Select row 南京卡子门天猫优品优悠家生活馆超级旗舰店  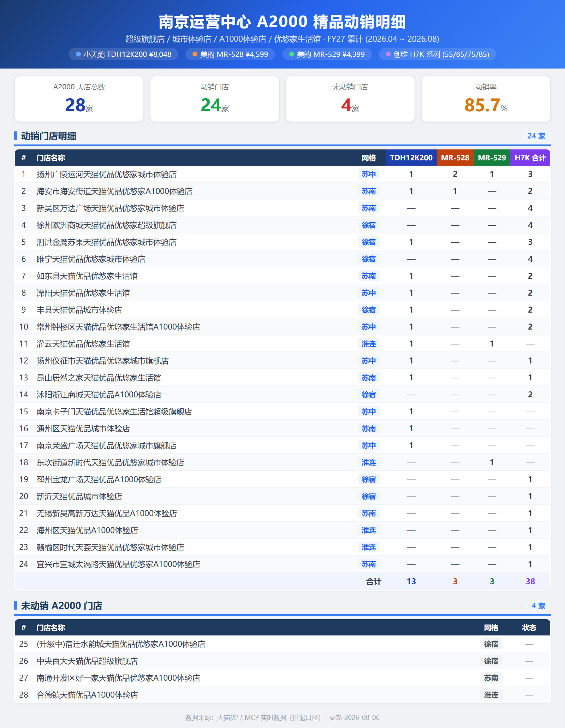(x=282, y=412)
